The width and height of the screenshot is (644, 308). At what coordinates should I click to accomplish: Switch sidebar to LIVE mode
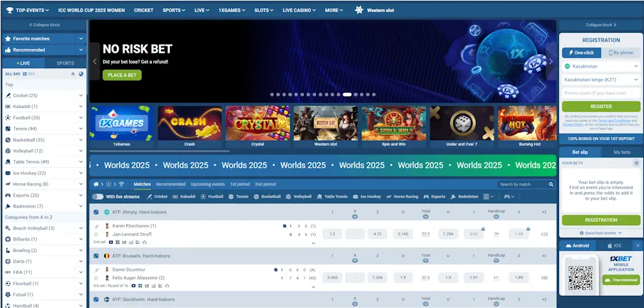(x=23, y=63)
